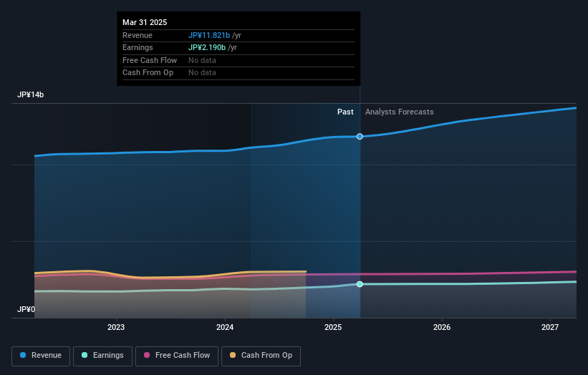Toggle the Cash From Op legend button

pos(261,356)
